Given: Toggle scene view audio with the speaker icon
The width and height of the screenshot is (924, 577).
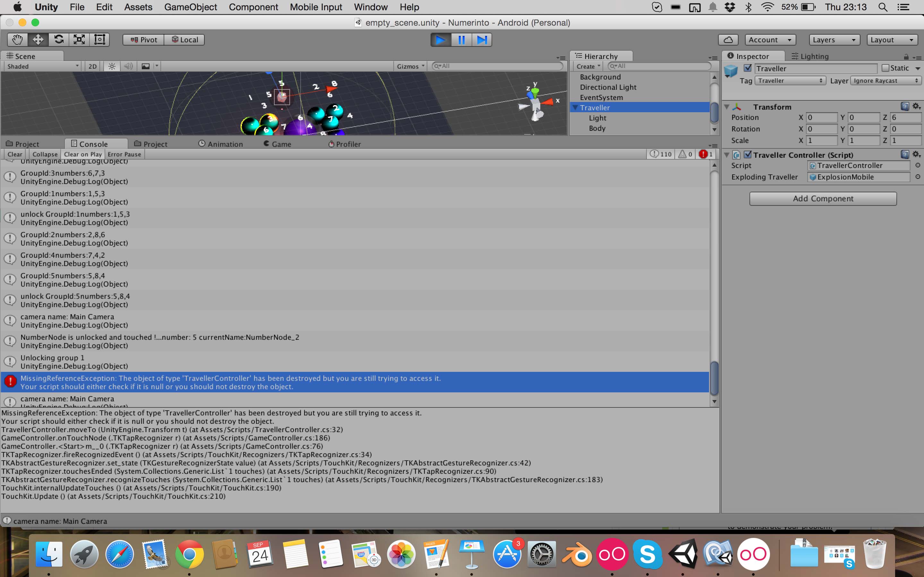Looking at the screenshot, I should [x=128, y=66].
